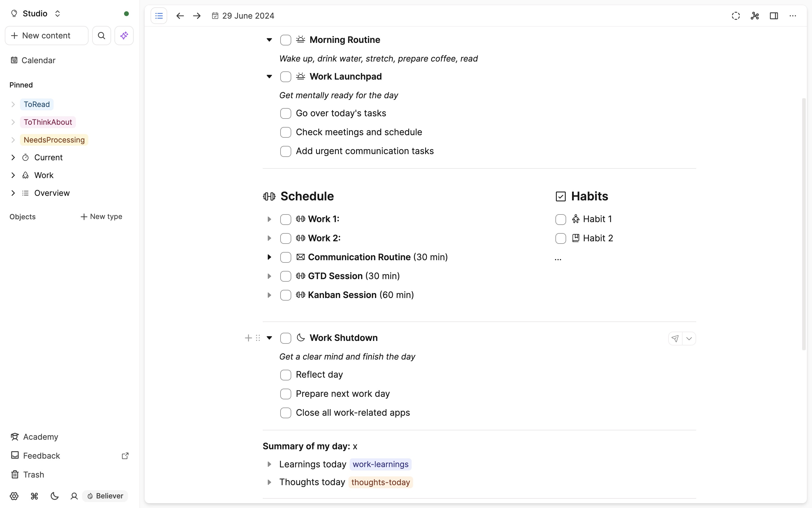Open settings gear in bottom bar
812x508 pixels.
click(x=14, y=496)
